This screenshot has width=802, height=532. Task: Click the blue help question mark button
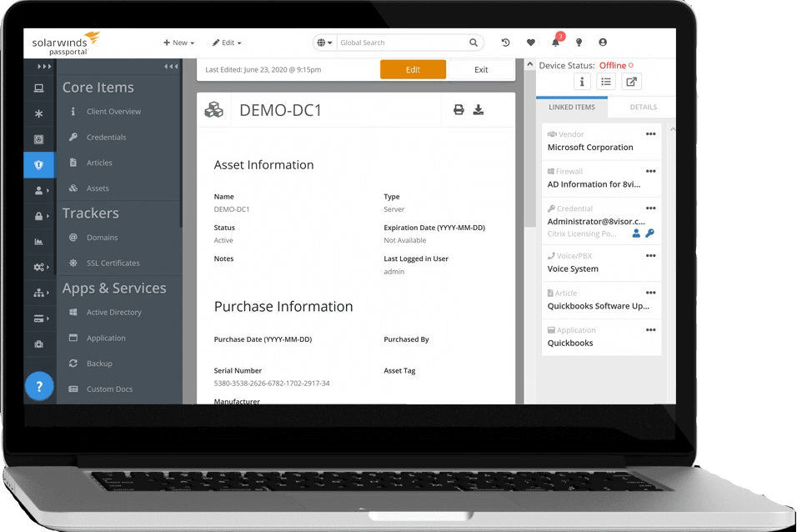[39, 386]
